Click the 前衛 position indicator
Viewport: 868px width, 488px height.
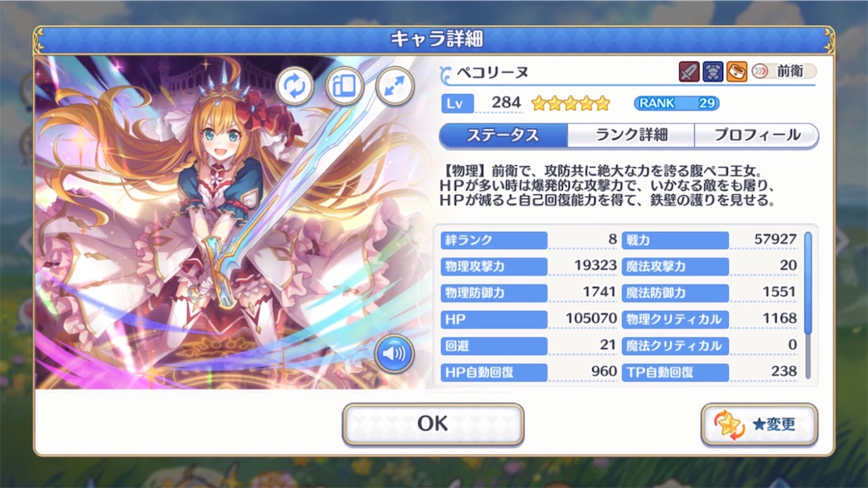pyautogui.click(x=784, y=71)
